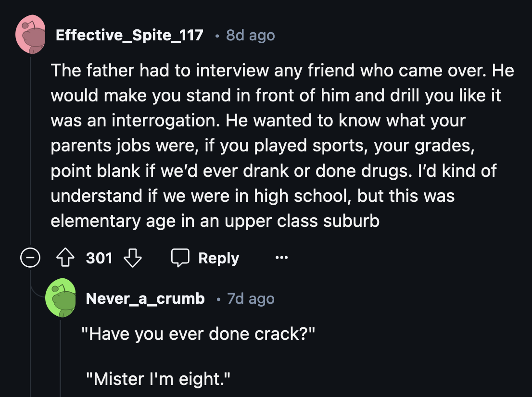Open Never_a_crumb's user profile link
The image size is (532, 397).
coord(145,298)
